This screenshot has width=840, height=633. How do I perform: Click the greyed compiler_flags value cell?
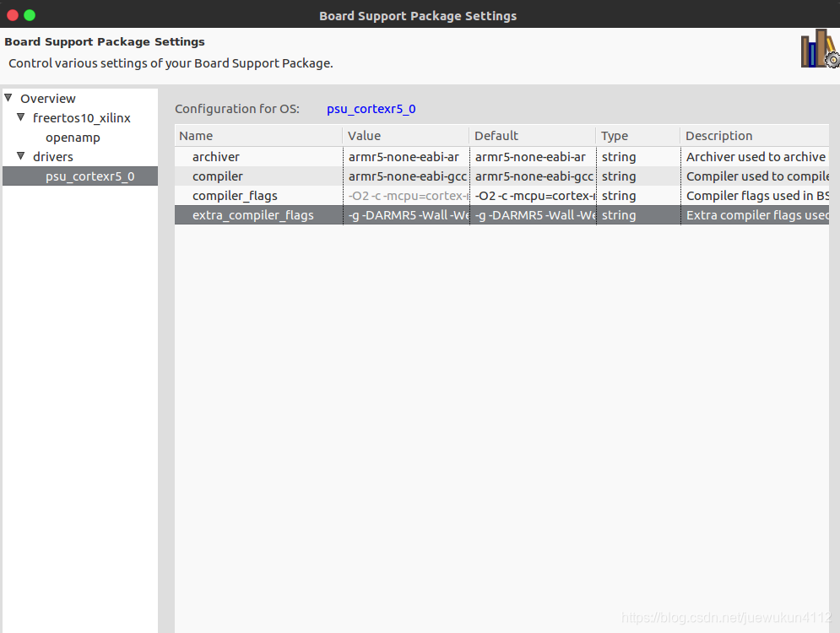406,196
